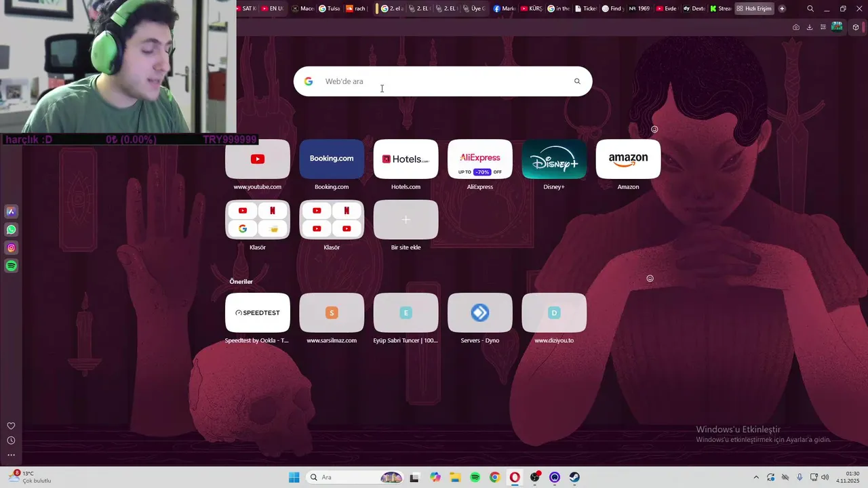Open Instagram from the sidebar
Screen dimensions: 868x488
11,248
